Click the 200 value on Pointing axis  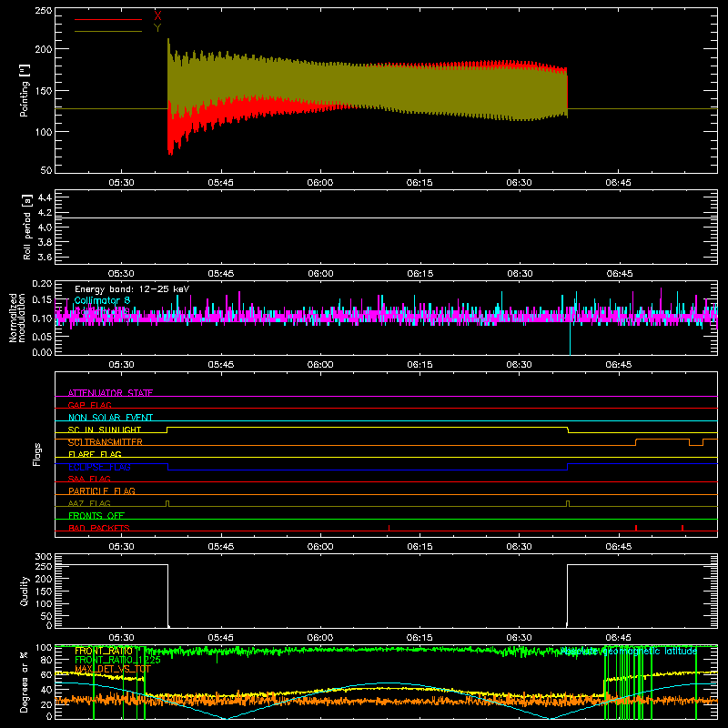[x=44, y=49]
